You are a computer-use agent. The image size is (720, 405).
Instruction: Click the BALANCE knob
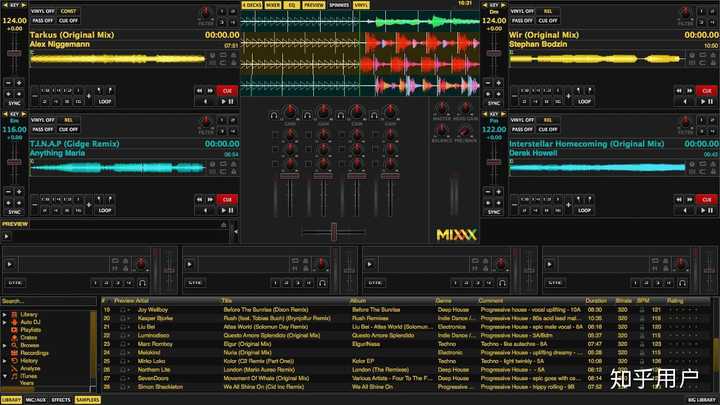[x=442, y=131]
